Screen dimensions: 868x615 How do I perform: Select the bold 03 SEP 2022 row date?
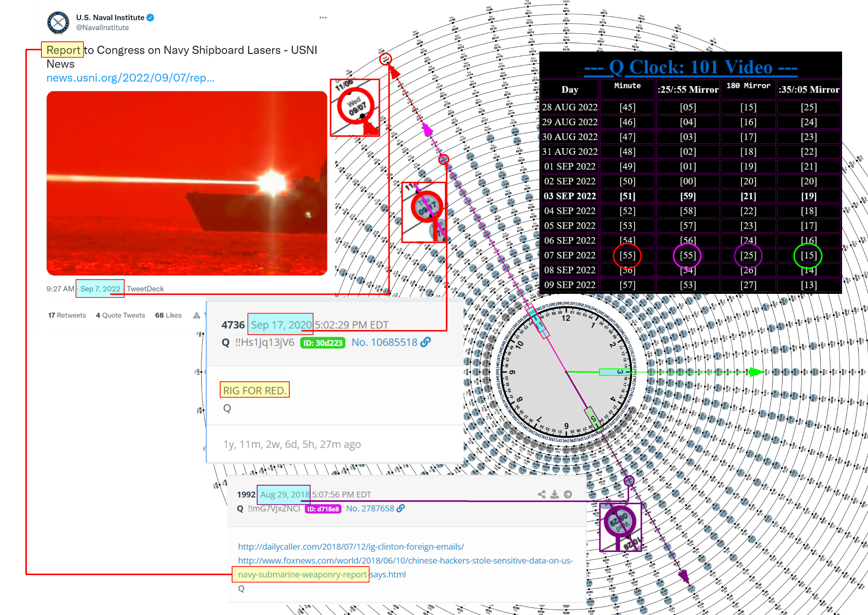pyautogui.click(x=570, y=196)
